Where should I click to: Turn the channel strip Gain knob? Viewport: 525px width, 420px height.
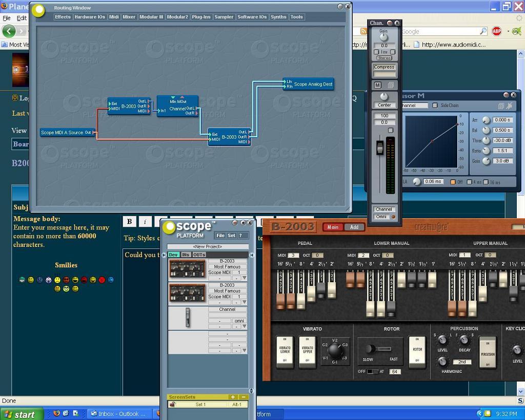click(383, 37)
